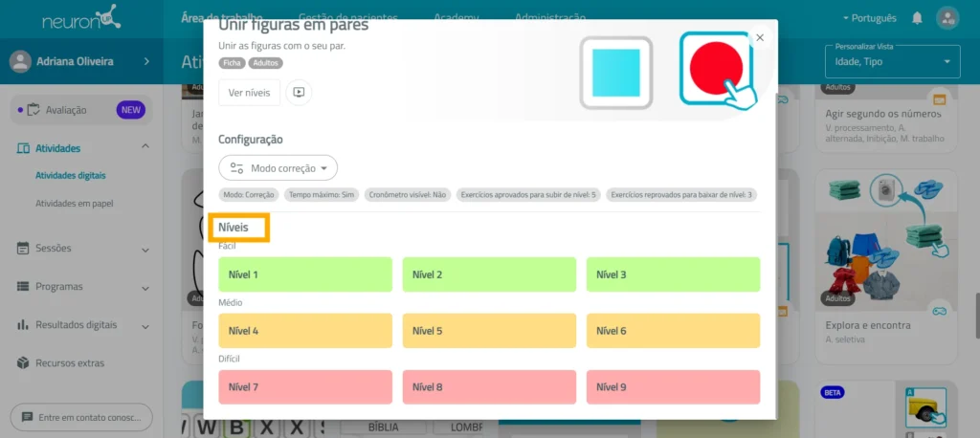
Task: Select Nível 4
Action: pos(305,331)
